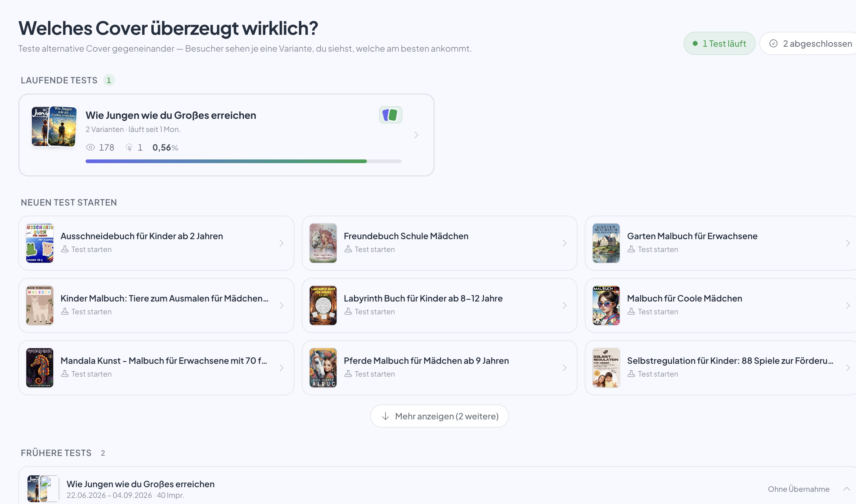Open Freundebuch Schule Mädchen card chevron

(564, 243)
